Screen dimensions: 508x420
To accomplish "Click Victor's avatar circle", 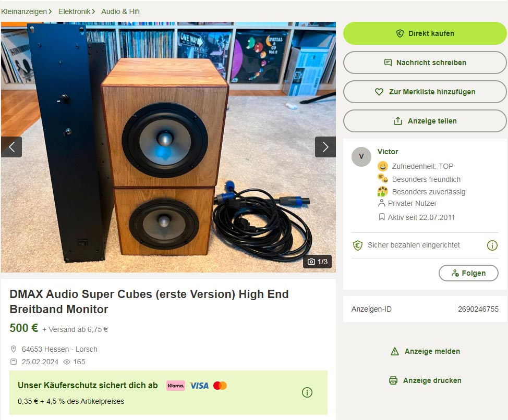I will coord(361,157).
